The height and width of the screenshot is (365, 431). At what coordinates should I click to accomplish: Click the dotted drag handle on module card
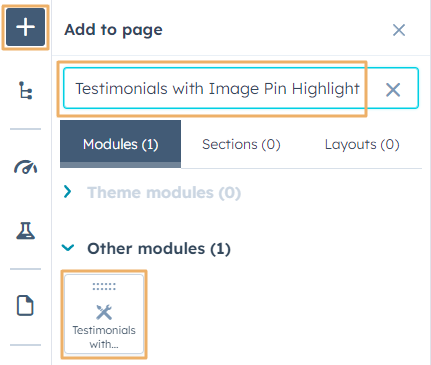(104, 286)
